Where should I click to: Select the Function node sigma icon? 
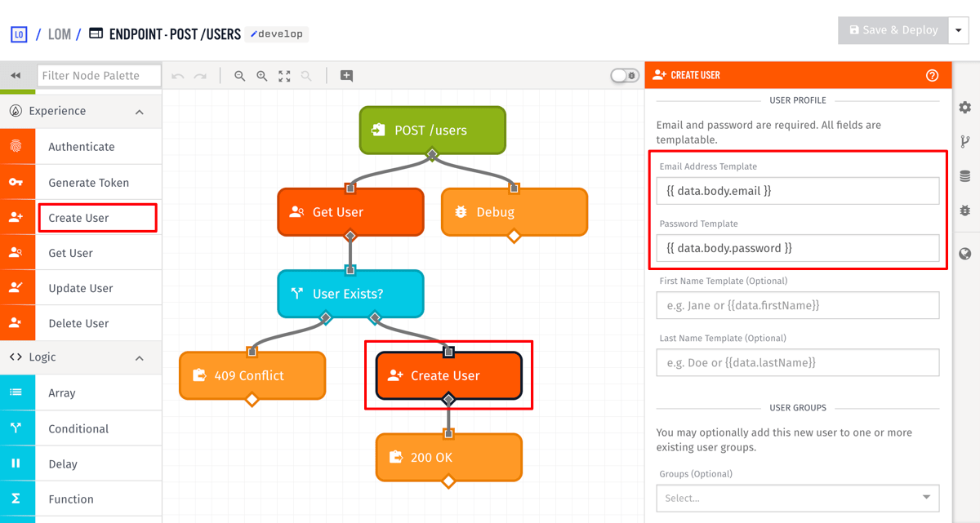coord(16,499)
